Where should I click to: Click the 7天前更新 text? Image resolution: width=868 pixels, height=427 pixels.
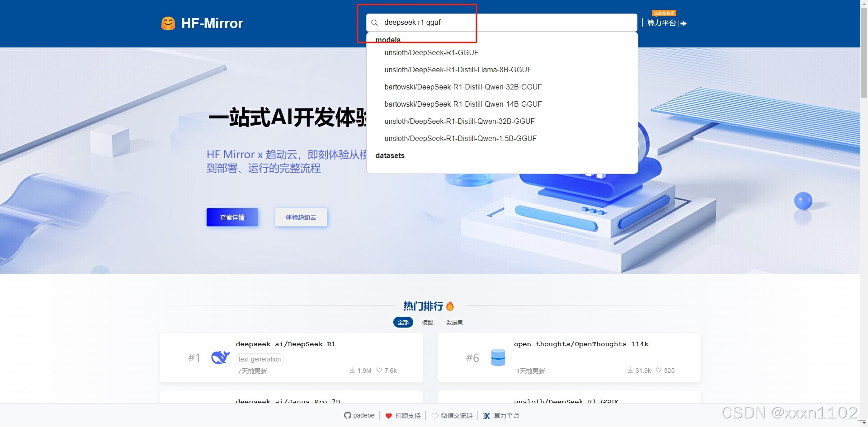point(252,371)
